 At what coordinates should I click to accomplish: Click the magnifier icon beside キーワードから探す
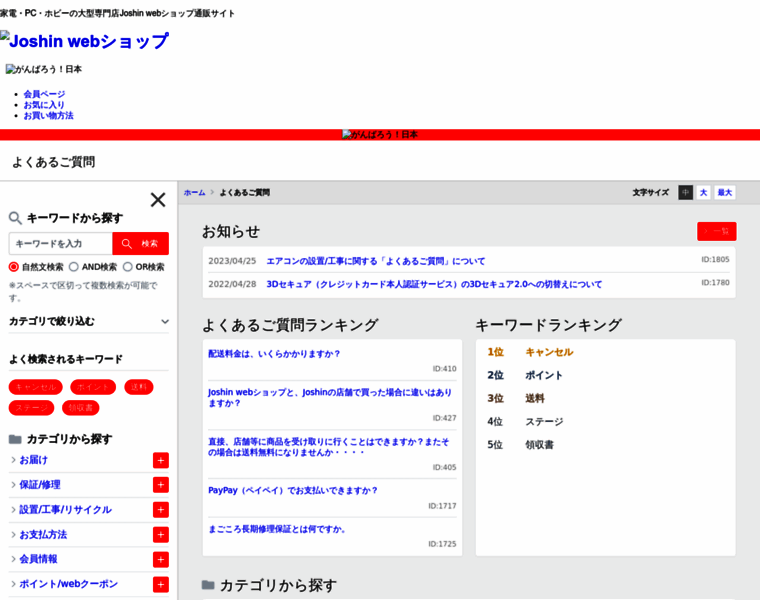pyautogui.click(x=15, y=218)
